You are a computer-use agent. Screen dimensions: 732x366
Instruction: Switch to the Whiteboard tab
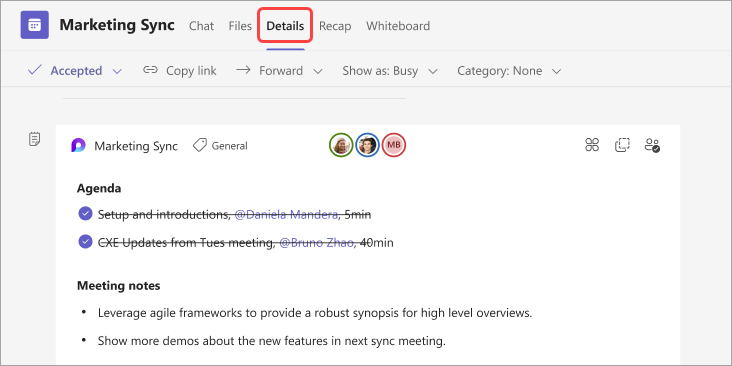click(x=398, y=26)
